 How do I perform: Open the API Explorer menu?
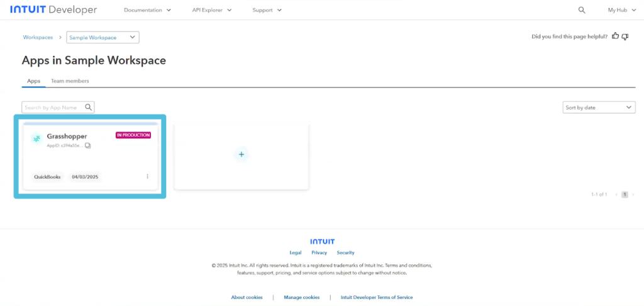tap(212, 10)
